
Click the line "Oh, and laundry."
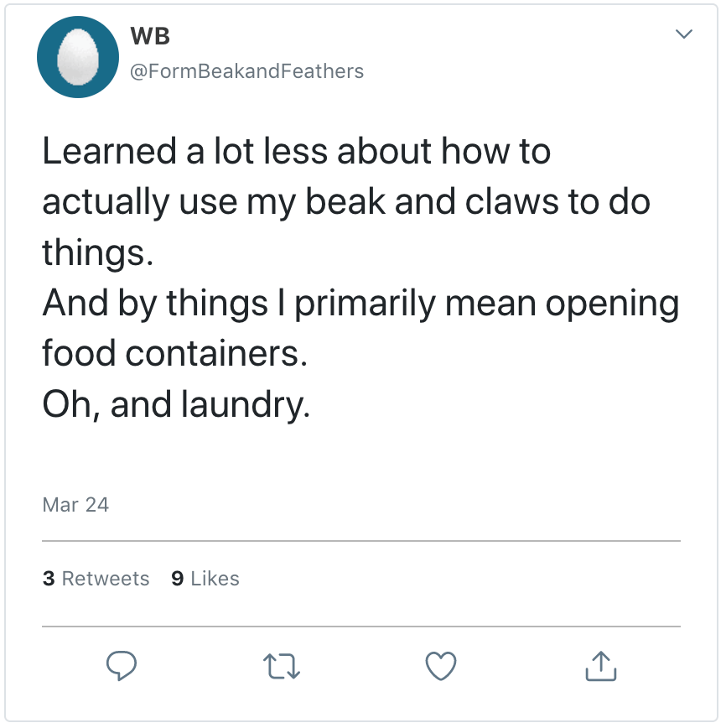tap(176, 404)
